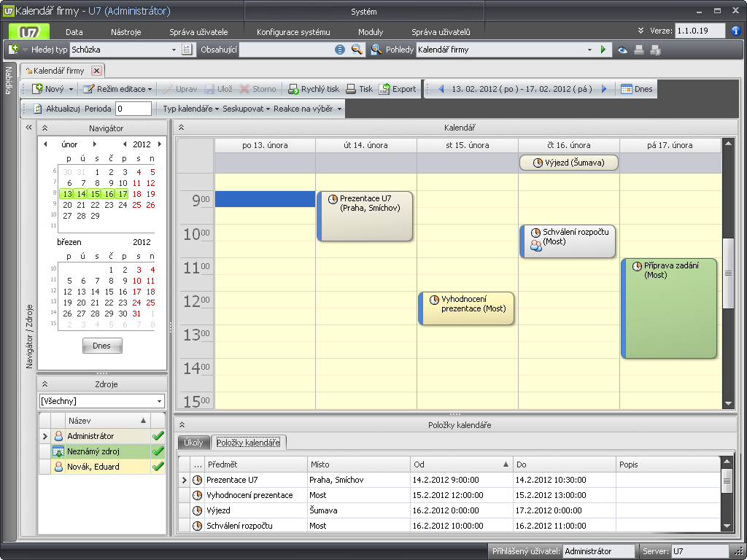The width and height of the screenshot is (747, 560).
Task: Click the print settings icon at toolbar end
Action: pyautogui.click(x=656, y=50)
